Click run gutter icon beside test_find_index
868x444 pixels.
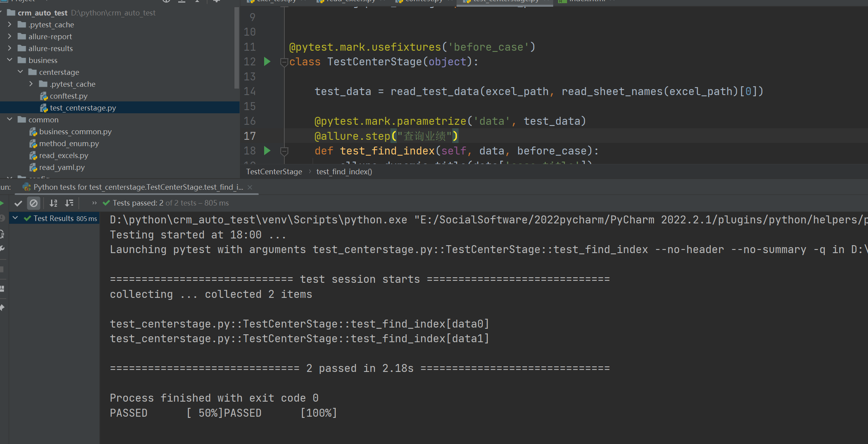267,151
